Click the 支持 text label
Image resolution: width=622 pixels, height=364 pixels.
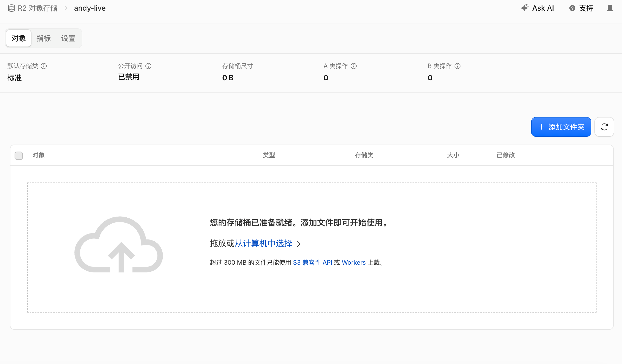point(586,8)
